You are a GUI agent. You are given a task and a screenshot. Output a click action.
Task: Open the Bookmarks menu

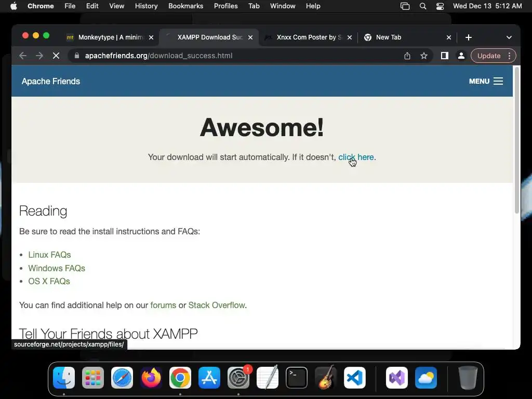pos(186,6)
